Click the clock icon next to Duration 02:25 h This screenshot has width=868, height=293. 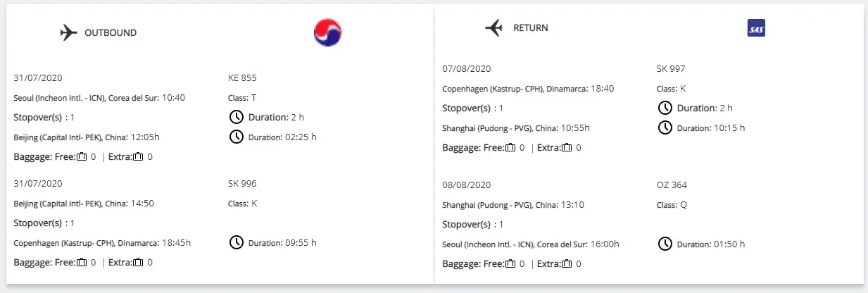237,137
